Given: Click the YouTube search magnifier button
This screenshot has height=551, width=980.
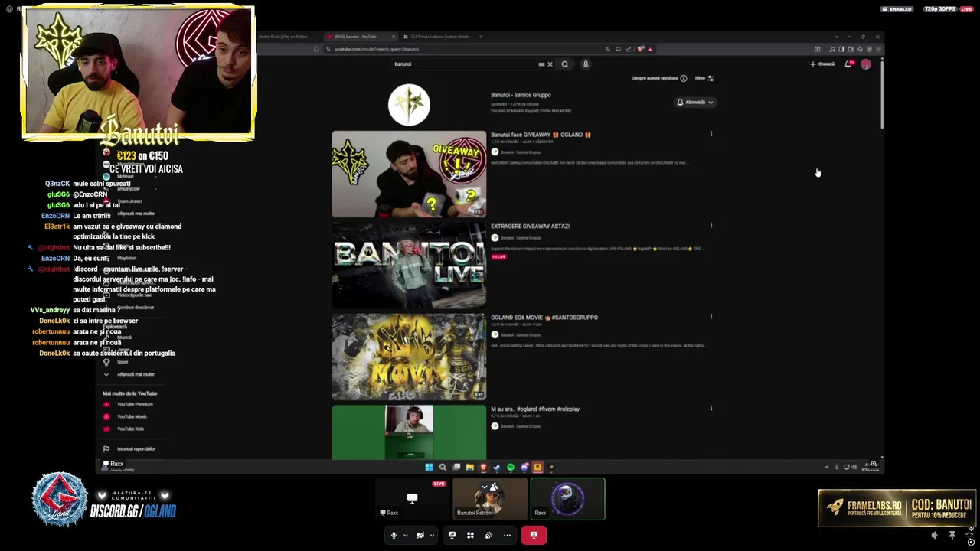Looking at the screenshot, I should [x=565, y=64].
